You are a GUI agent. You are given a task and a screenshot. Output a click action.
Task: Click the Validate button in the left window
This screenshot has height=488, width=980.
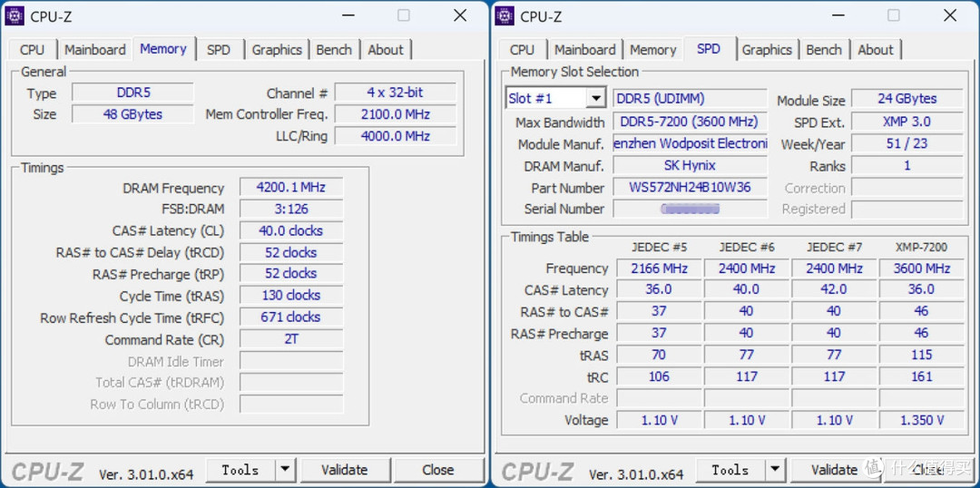click(345, 470)
